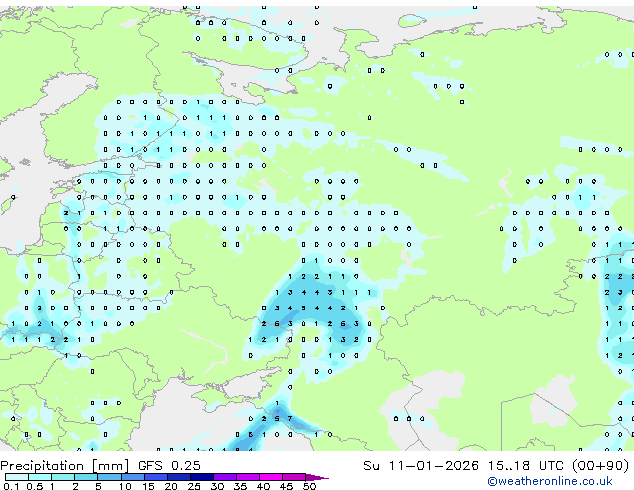Click the 10–15 mm legend color box
This screenshot has width=634, height=490.
132,477
